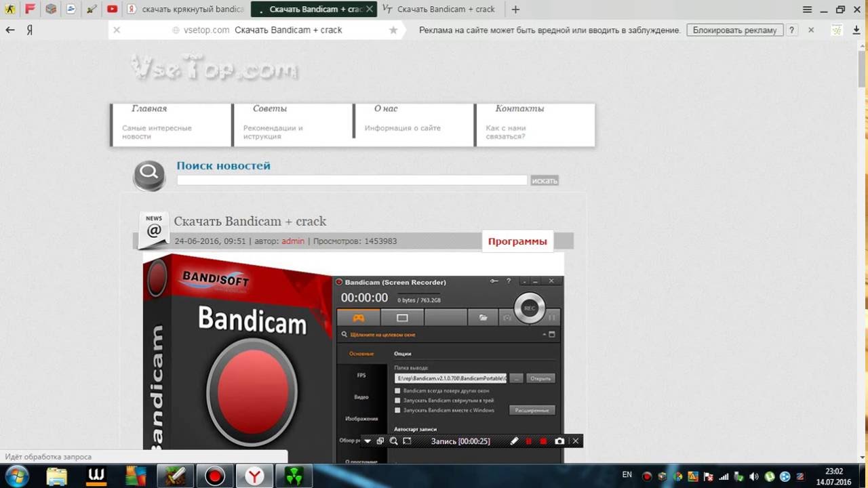
Task: Click the 'Поиск новостей' search field
Action: (352, 180)
